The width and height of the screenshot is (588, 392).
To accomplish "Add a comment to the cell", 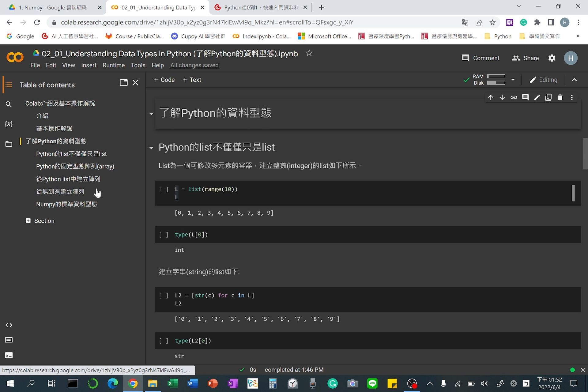I will click(526, 97).
